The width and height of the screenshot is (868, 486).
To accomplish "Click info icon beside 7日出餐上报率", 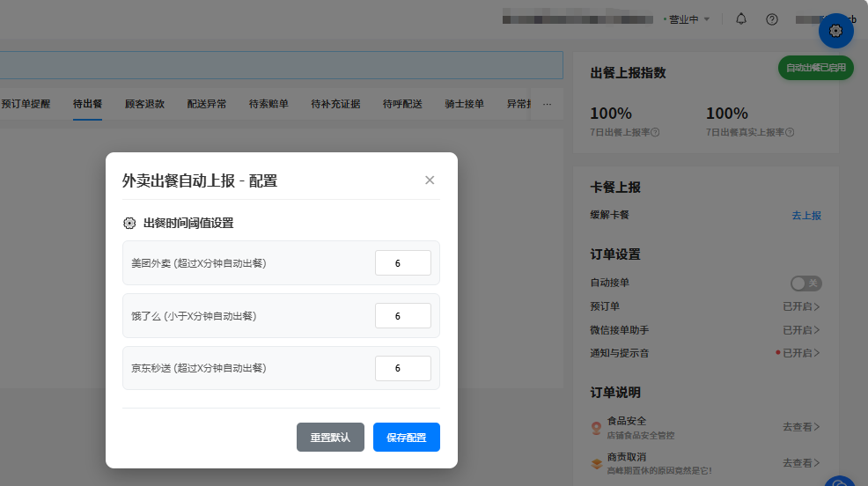I will [x=655, y=132].
